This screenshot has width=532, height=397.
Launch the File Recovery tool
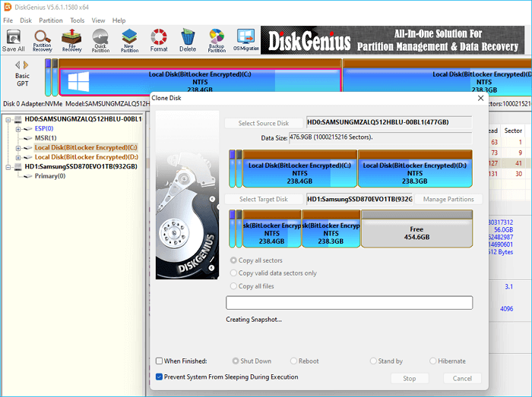pos(71,39)
